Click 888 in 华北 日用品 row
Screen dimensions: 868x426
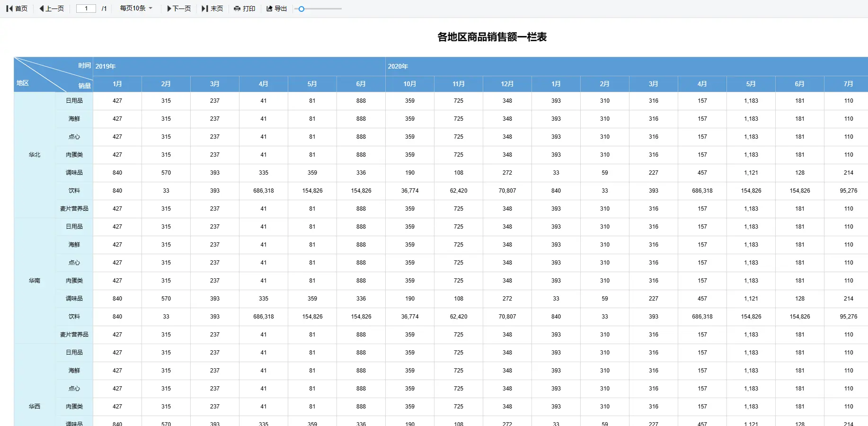tap(361, 101)
